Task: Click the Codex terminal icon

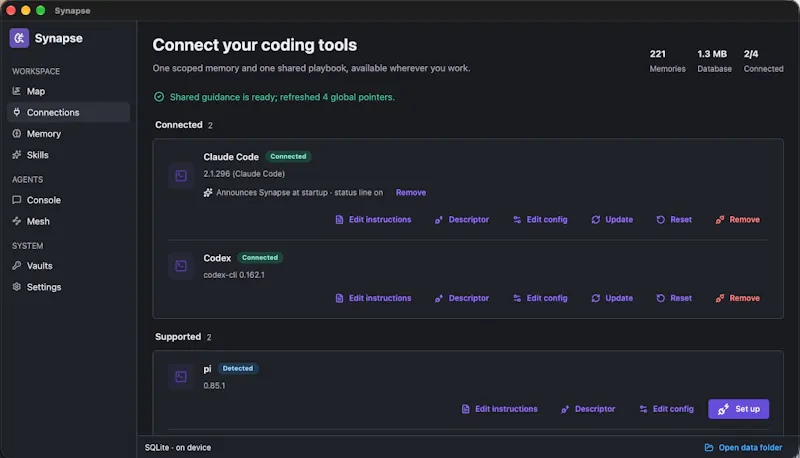Action: pyautogui.click(x=181, y=266)
